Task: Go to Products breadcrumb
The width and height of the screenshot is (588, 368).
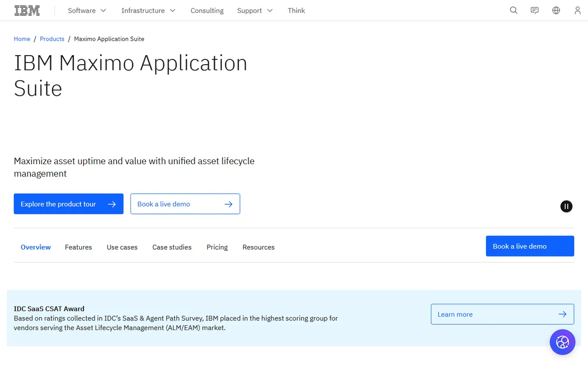Action: [52, 39]
